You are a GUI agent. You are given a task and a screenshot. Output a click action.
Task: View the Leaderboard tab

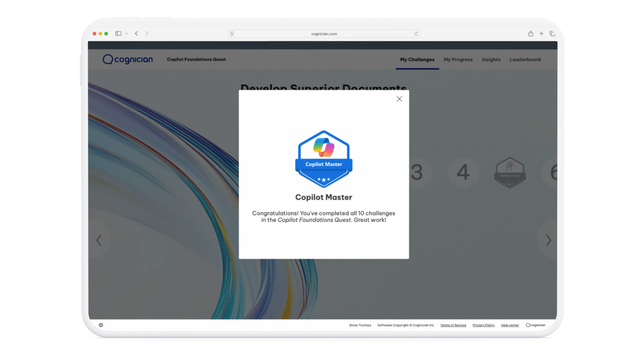[525, 59]
